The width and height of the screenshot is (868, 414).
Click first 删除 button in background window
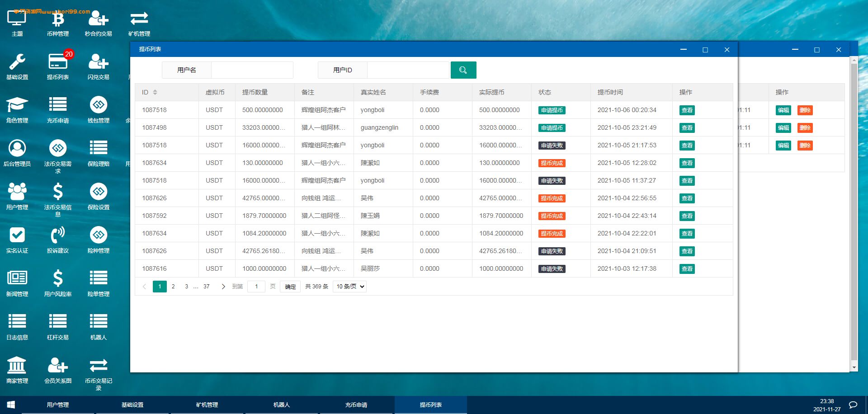(805, 110)
